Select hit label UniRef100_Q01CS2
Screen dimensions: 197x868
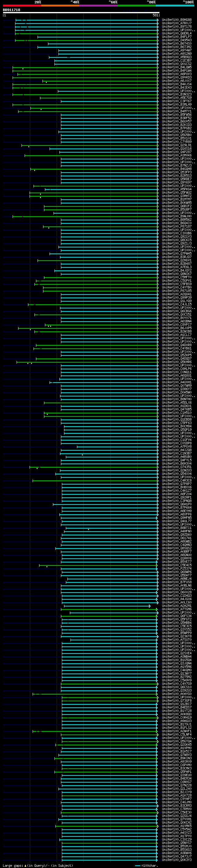tap(177, 64)
